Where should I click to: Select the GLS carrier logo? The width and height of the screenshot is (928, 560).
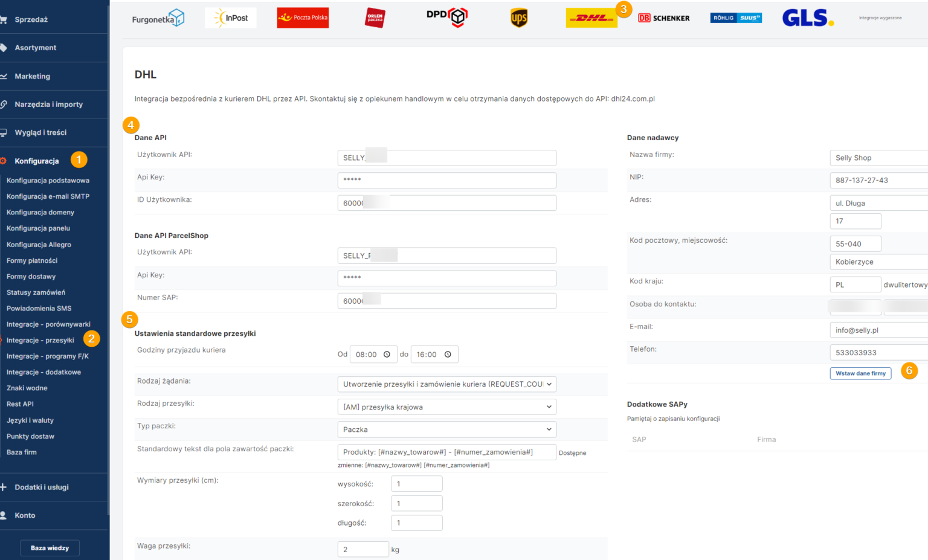click(x=808, y=18)
